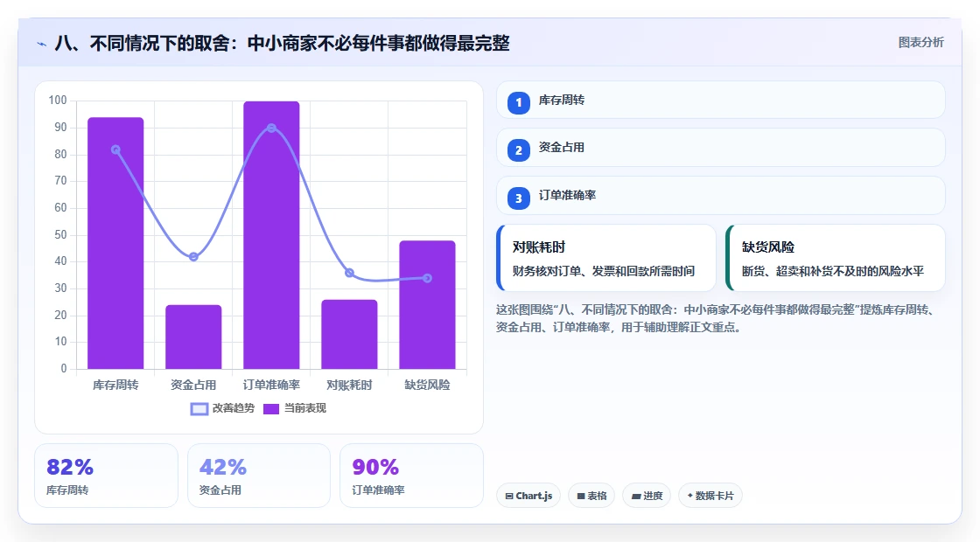Click the 90% 订单准确率 stat card
980x542 pixels.
[x=411, y=476]
